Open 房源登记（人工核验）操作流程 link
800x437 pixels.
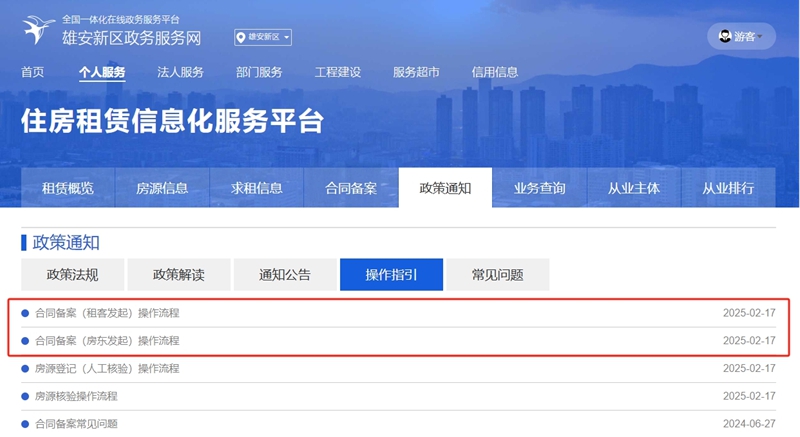pos(107,369)
